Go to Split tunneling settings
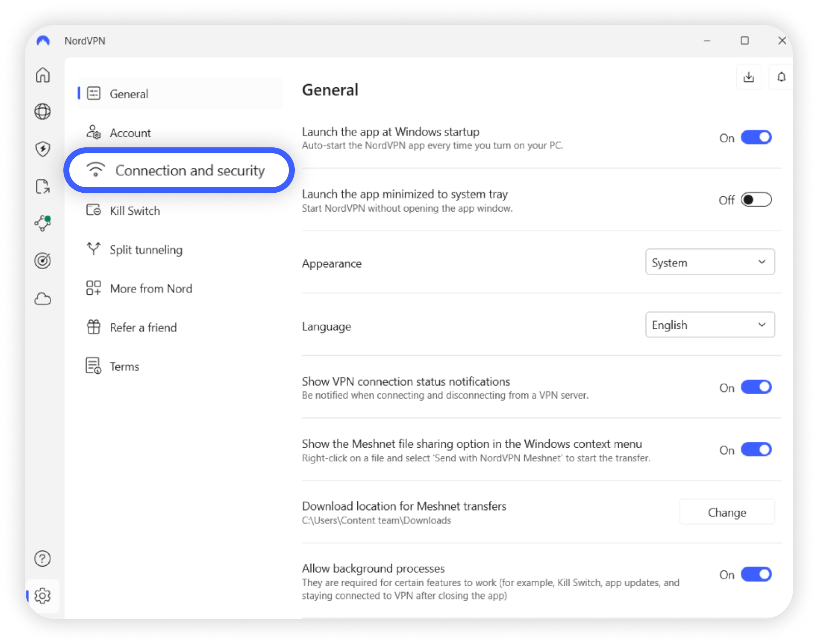The image size is (818, 644). point(146,250)
